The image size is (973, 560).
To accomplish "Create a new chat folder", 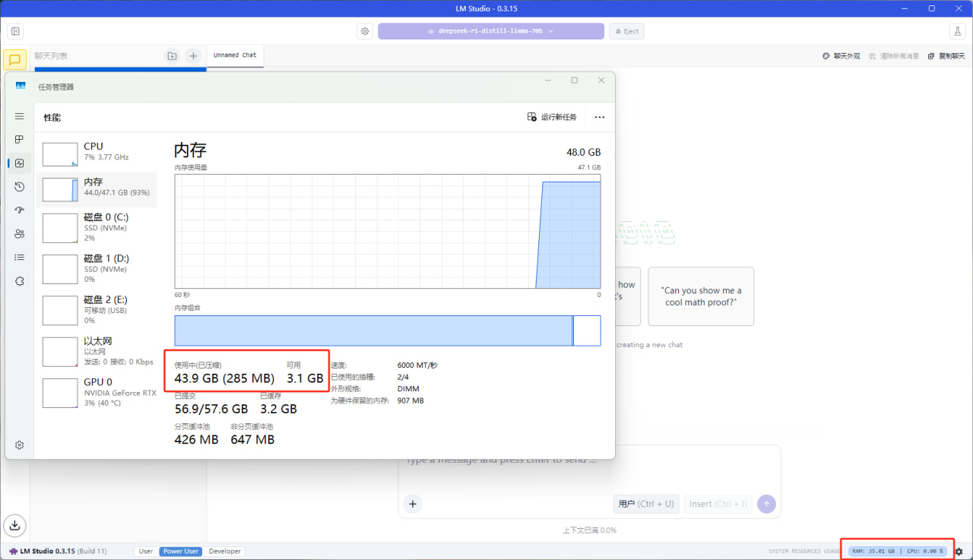I will (x=173, y=55).
